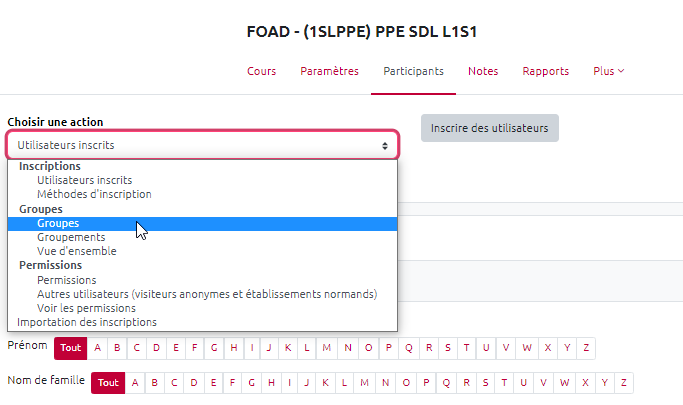Expand the Plus dropdown menu
Viewport: 683px width, 405px height.
point(608,71)
